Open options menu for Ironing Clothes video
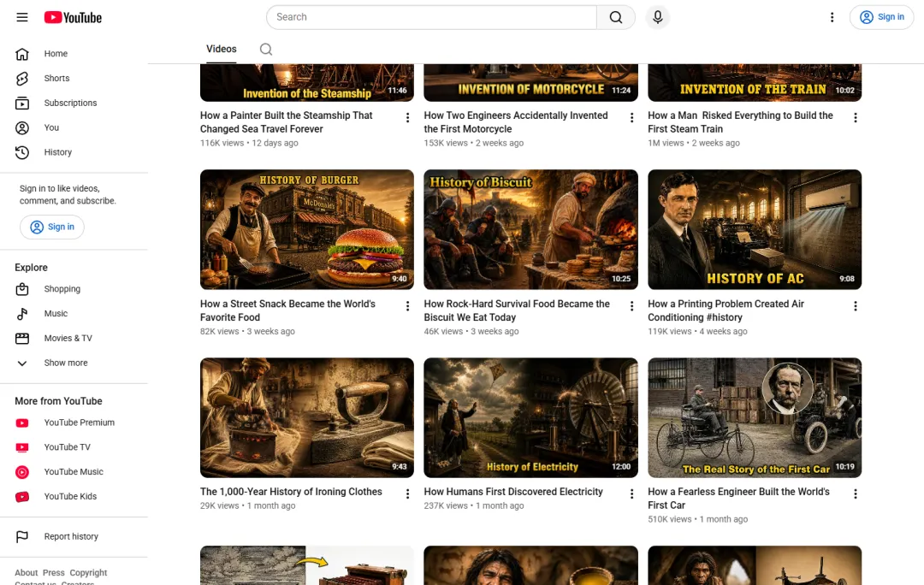 [407, 493]
